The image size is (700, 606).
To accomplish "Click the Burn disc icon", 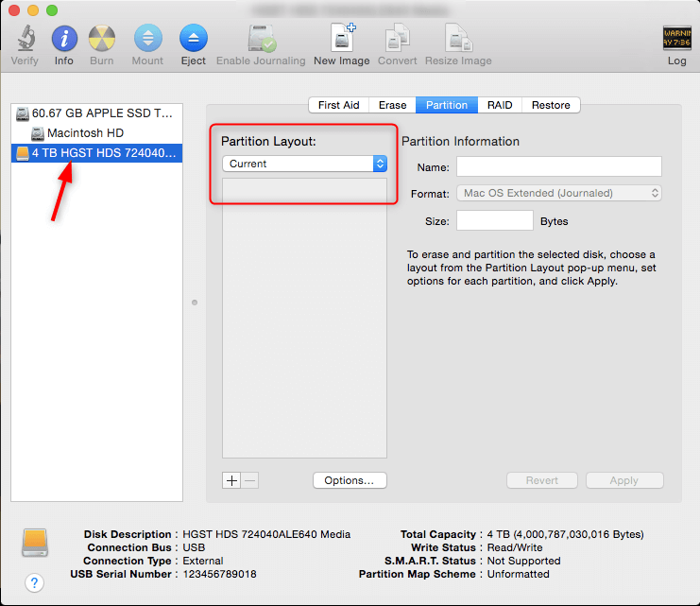I will click(102, 40).
